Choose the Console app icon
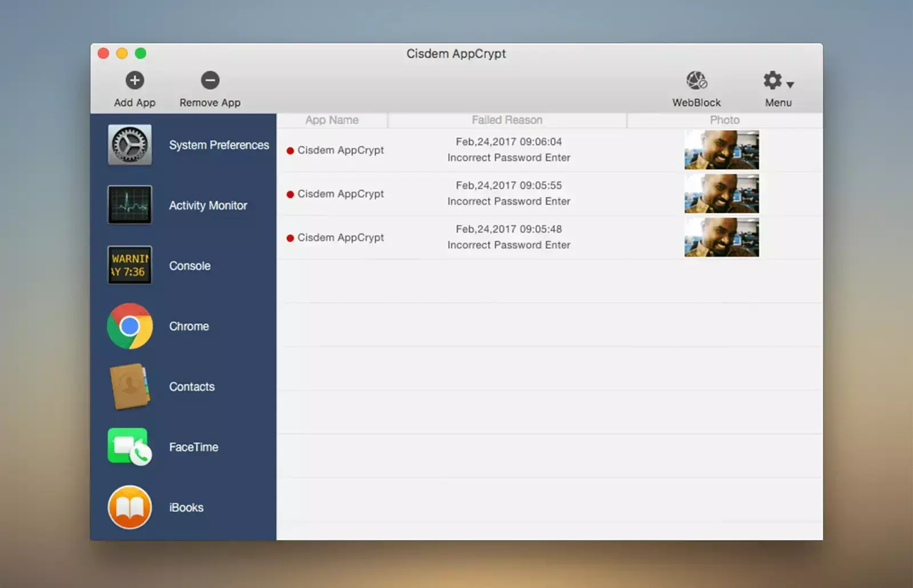The height and width of the screenshot is (588, 913). 130,265
